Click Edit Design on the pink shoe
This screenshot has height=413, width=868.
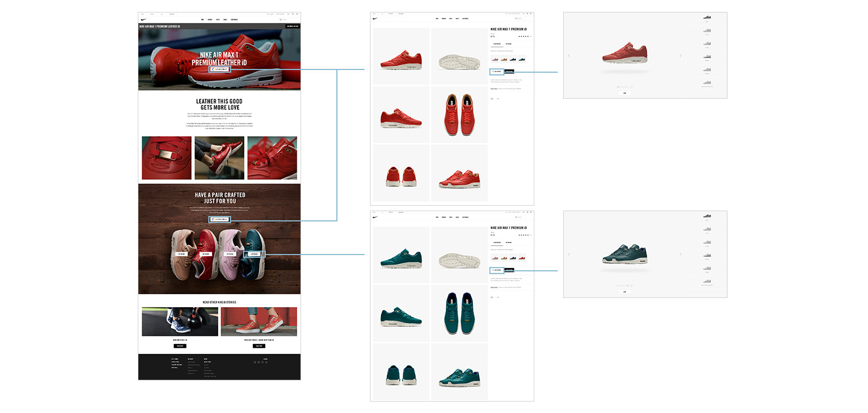tap(230, 254)
